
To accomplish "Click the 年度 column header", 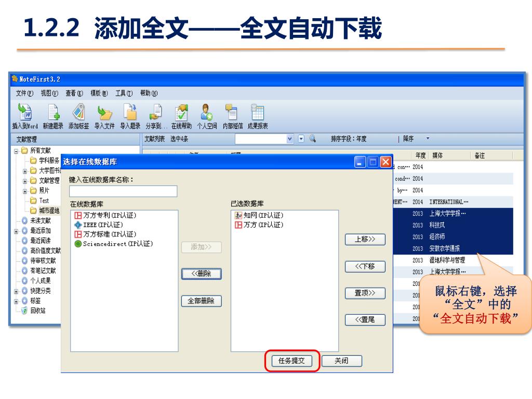I will (x=421, y=155).
